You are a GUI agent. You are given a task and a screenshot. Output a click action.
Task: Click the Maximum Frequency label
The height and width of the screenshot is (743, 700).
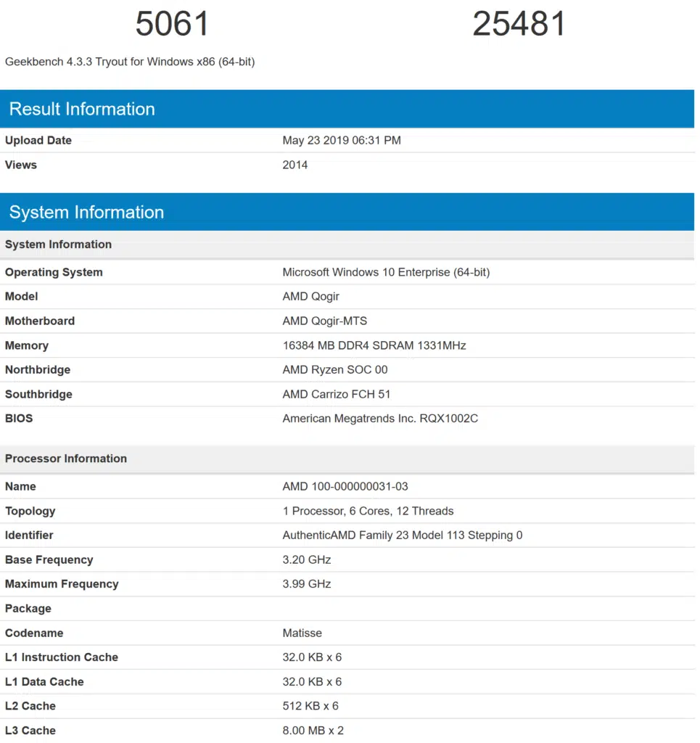point(62,584)
